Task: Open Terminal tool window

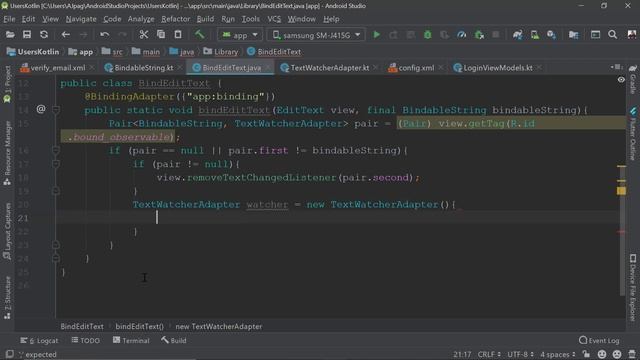Action: pyautogui.click(x=131, y=340)
